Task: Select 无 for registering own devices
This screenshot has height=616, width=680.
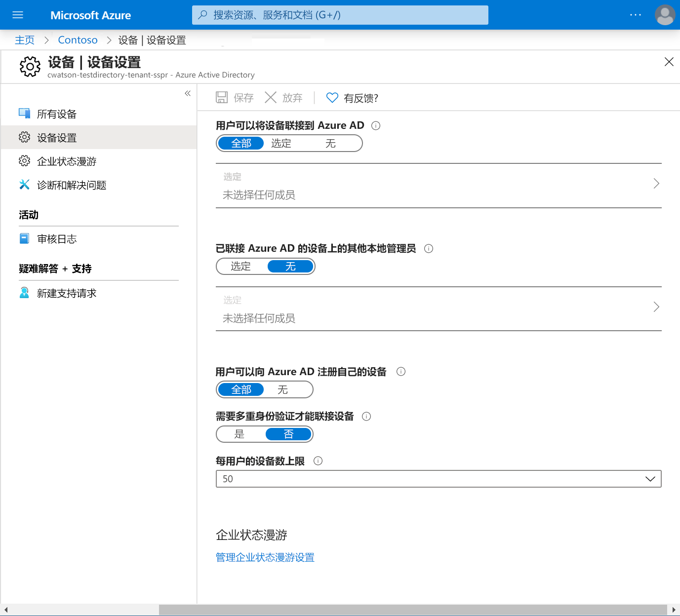Action: (x=282, y=389)
